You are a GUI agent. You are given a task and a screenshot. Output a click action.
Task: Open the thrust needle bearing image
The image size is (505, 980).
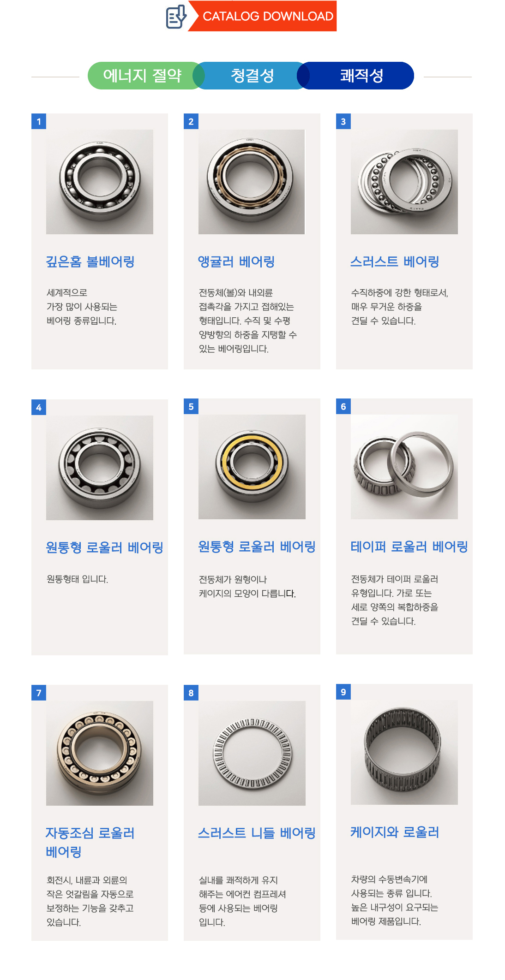click(252, 753)
